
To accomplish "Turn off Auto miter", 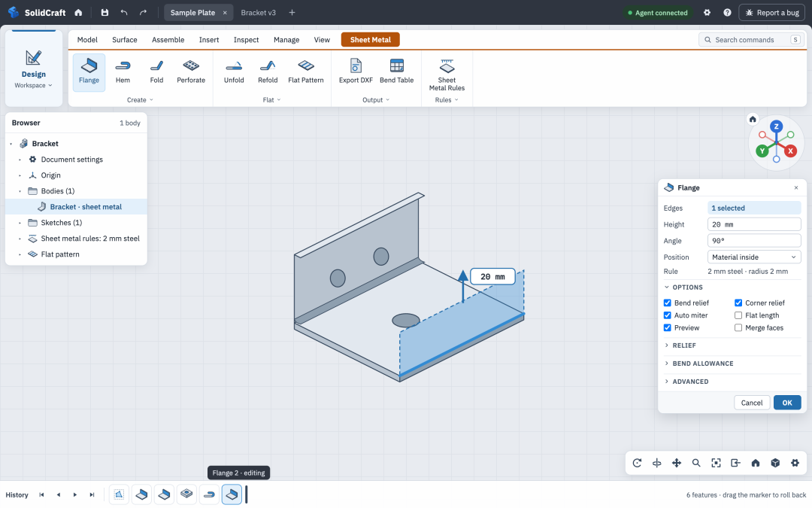I will (x=668, y=315).
